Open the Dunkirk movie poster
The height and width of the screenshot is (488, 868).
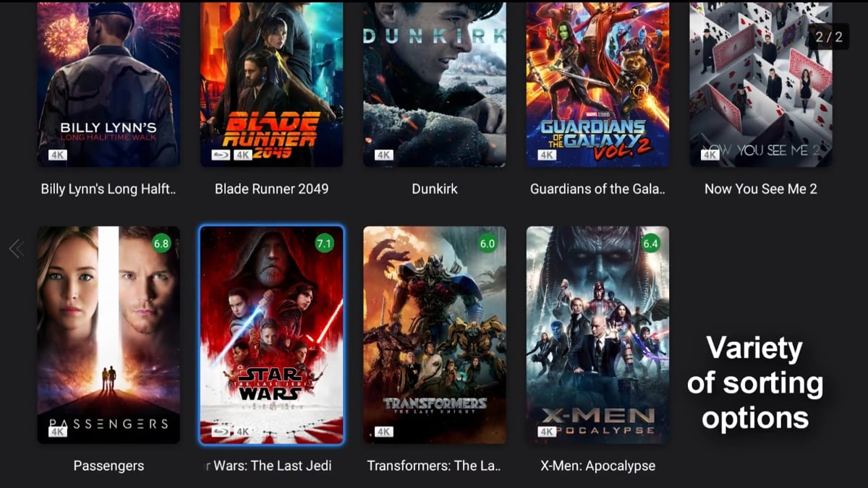435,84
